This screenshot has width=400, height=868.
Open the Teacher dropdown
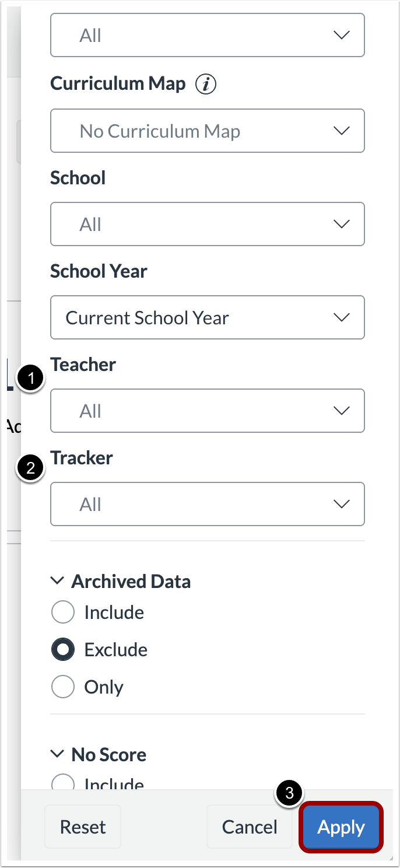(x=208, y=411)
